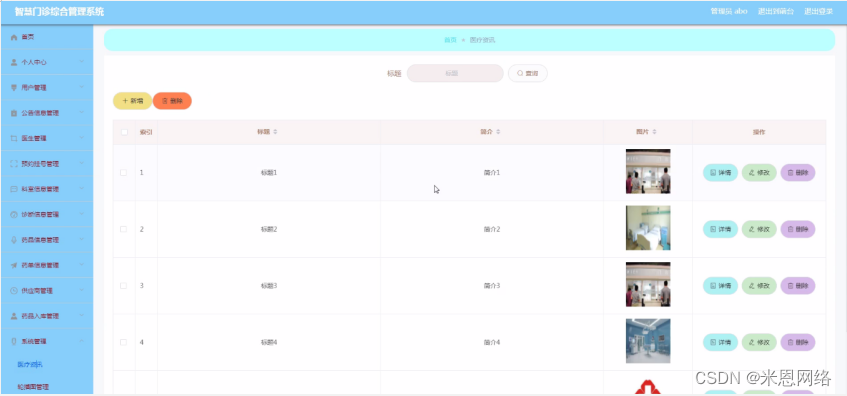Viewport: 847px width, 396px height.
Task: Check the checkbox for row 1
Action: (x=123, y=173)
